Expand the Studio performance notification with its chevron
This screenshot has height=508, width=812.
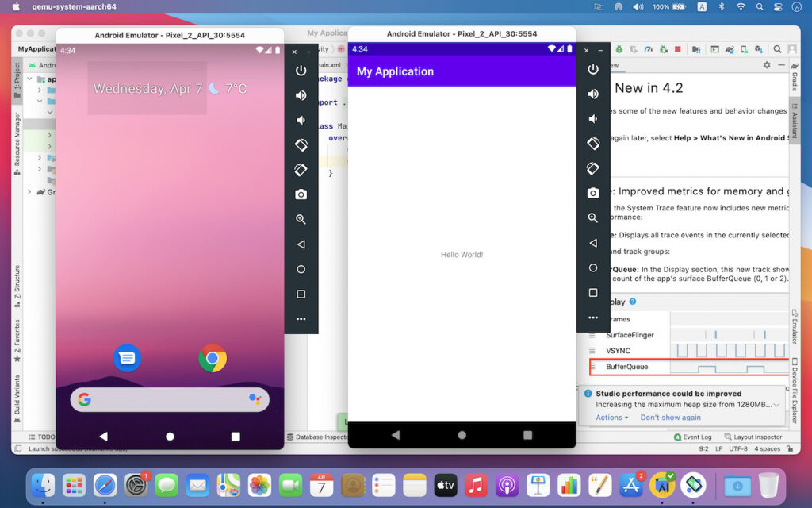776,405
